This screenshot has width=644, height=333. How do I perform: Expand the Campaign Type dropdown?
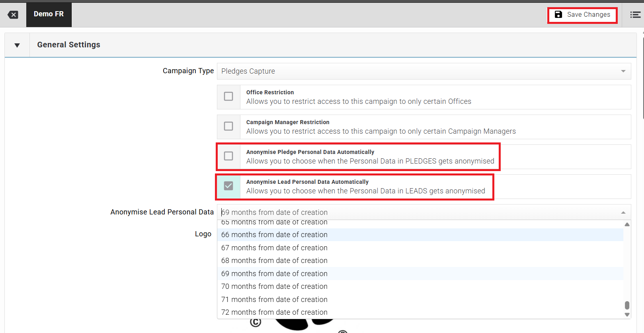423,71
